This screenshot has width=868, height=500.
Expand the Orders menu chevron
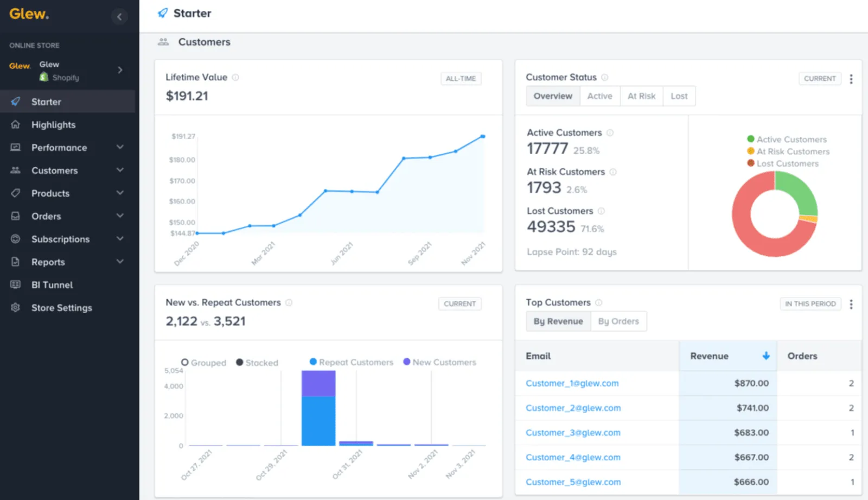[120, 216]
